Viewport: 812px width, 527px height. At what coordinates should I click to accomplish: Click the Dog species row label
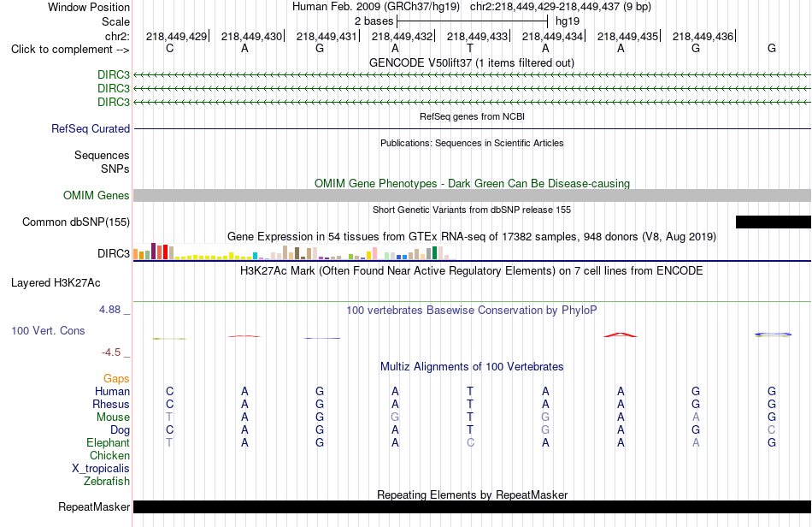(x=121, y=430)
